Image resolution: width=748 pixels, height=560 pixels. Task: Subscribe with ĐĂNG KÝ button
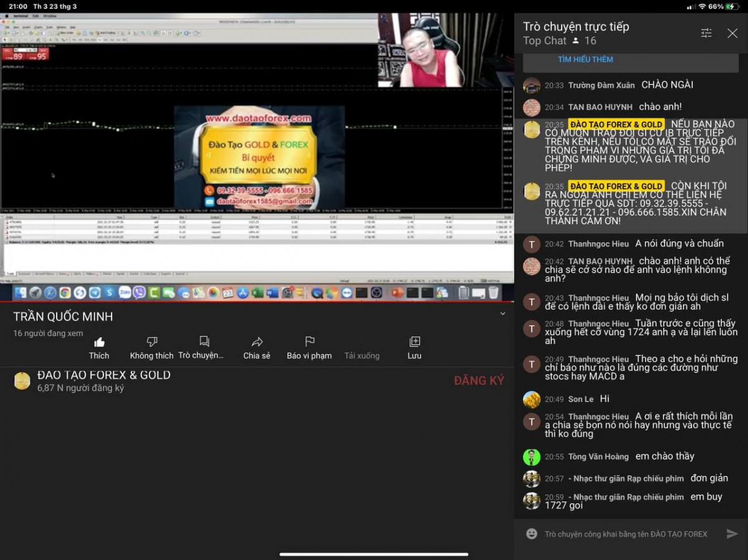(479, 381)
